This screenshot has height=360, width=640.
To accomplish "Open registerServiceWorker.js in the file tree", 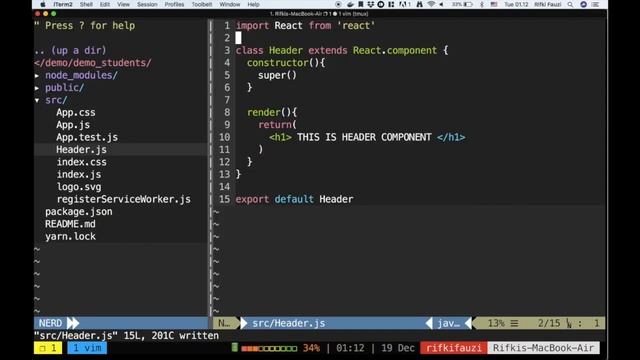I will [x=123, y=199].
